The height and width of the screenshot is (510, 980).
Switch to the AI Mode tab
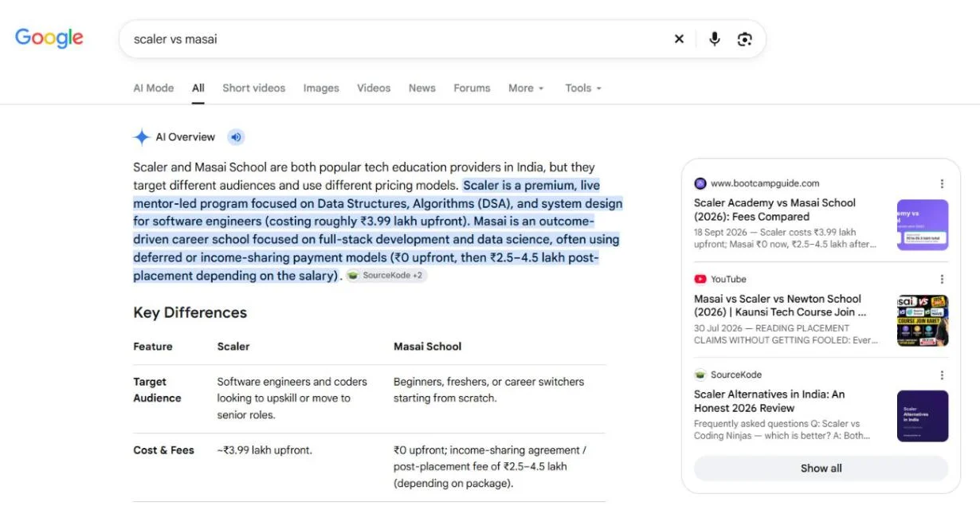[x=154, y=88]
